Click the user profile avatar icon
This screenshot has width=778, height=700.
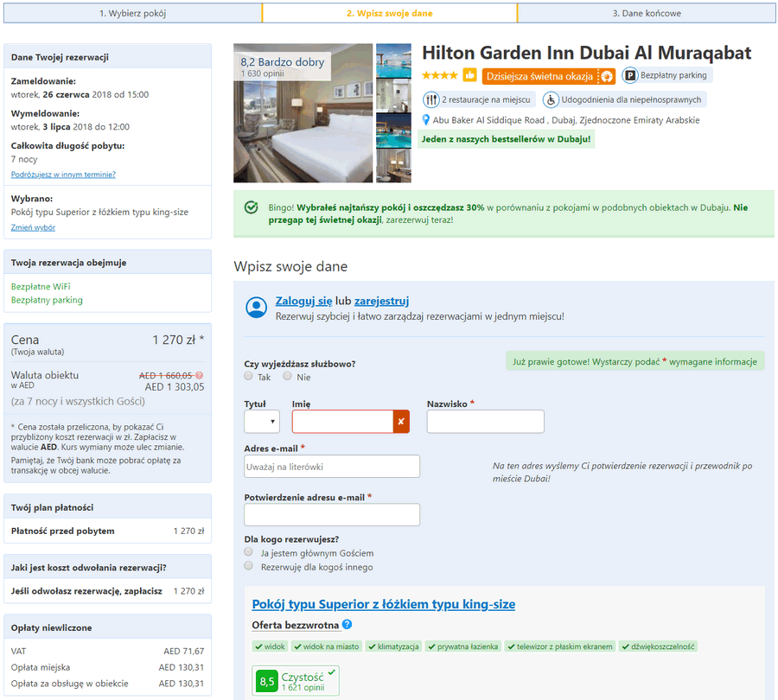coord(257,307)
